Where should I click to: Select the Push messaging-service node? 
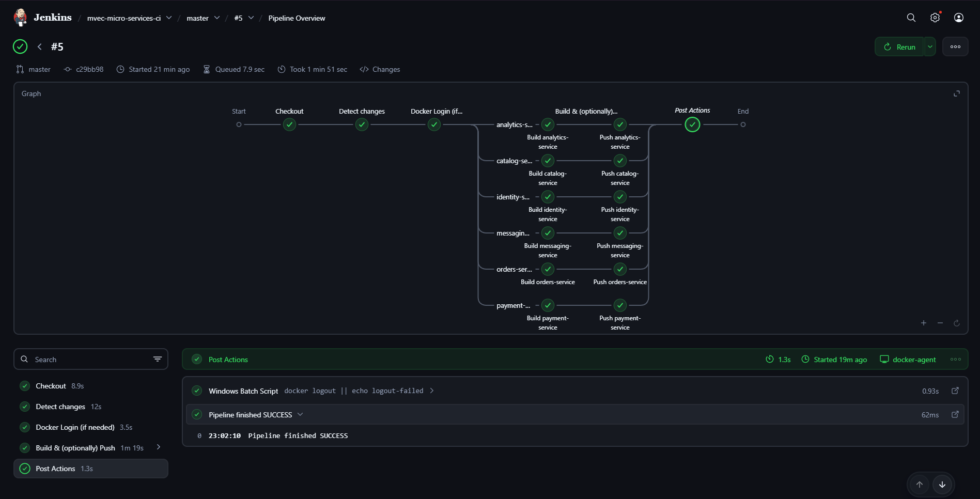(620, 233)
